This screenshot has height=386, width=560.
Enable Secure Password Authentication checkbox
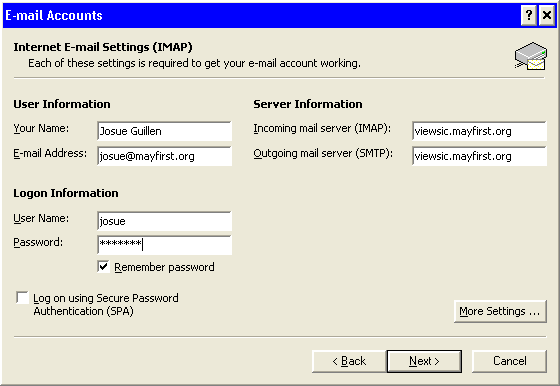pos(22,297)
